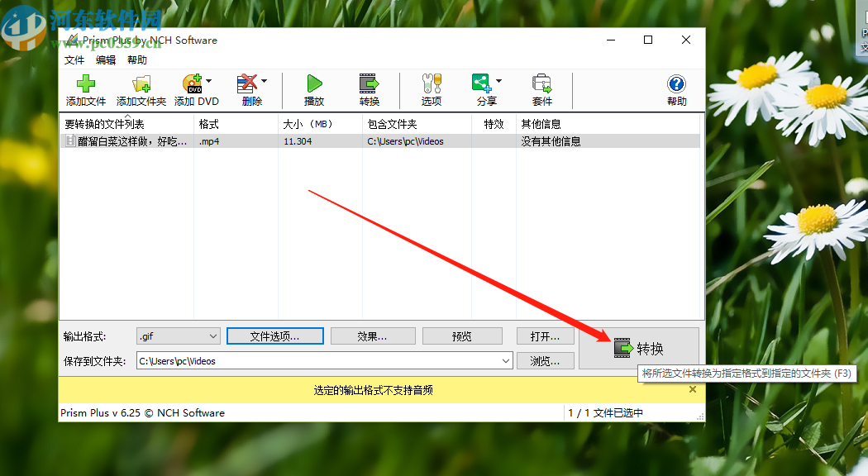Open the 编辑 menu
This screenshot has width=868, height=476.
pos(106,59)
